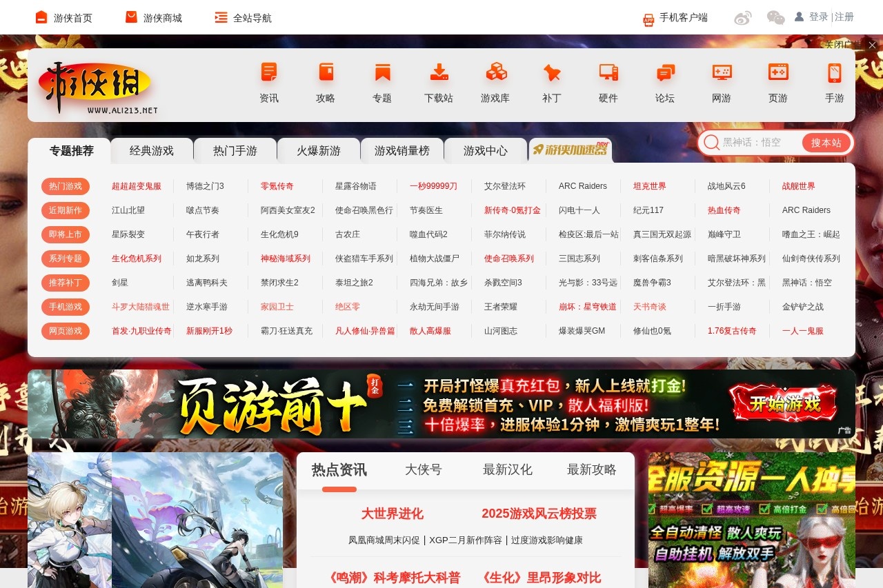The height and width of the screenshot is (588, 883).
Task: Click the 近期新作 category button
Action: [x=66, y=210]
